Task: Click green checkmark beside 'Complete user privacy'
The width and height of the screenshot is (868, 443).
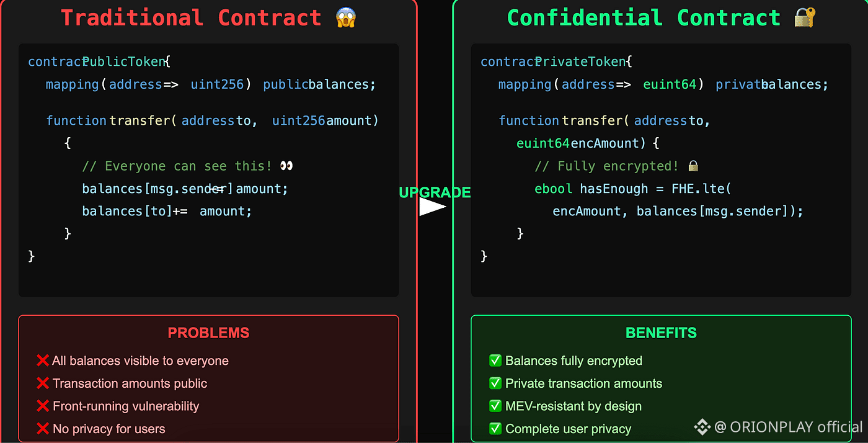Action: pyautogui.click(x=495, y=429)
